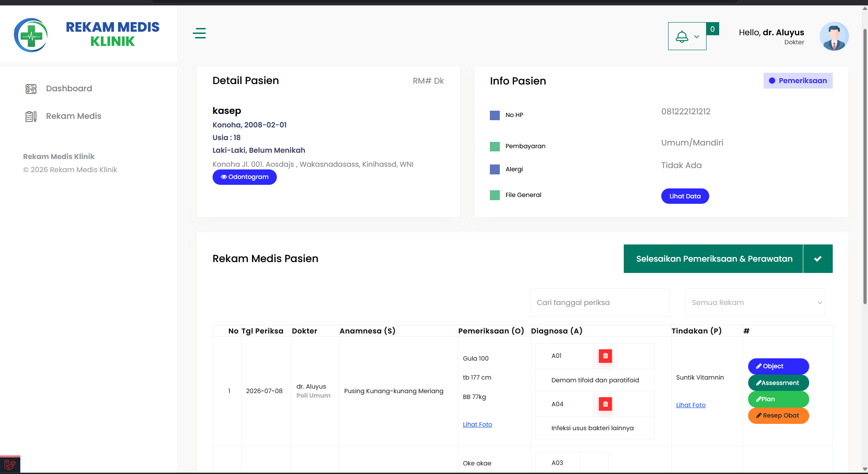
Task: Click the Tgl Periksa column header
Action: point(262,331)
